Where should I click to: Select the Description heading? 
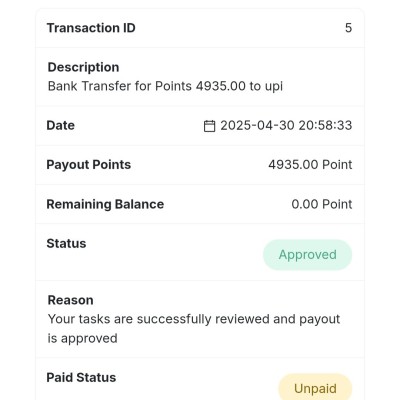click(83, 67)
